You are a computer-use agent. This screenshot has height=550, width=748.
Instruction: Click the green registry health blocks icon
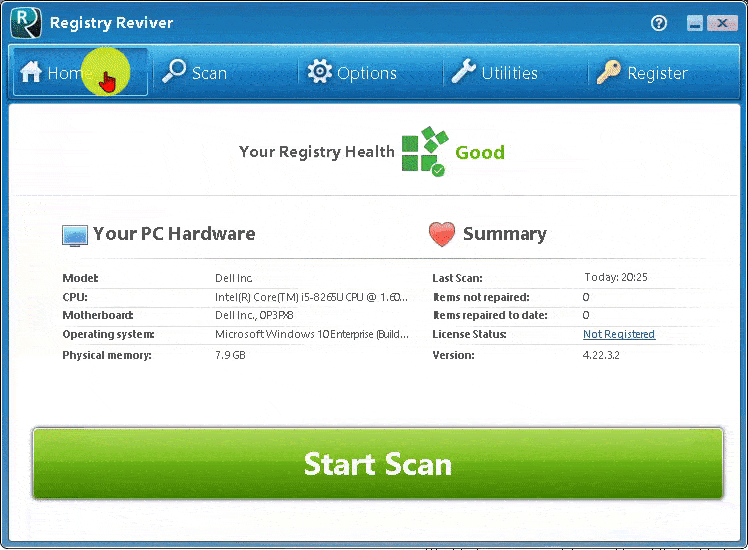click(x=425, y=151)
